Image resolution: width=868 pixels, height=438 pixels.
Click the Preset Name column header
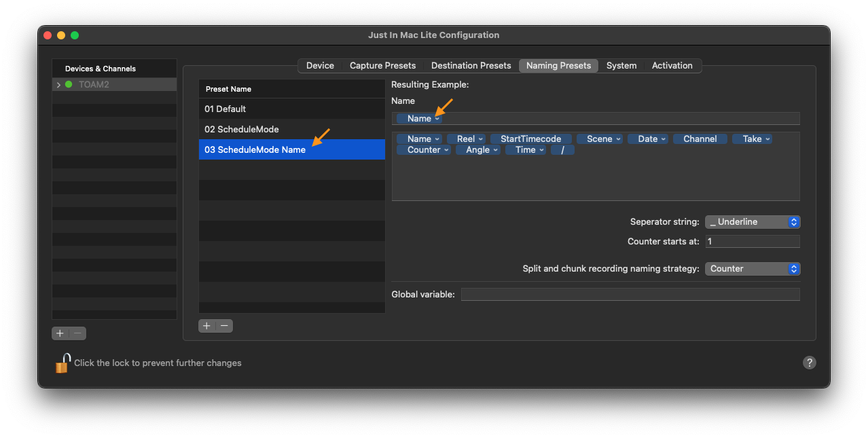click(x=292, y=89)
